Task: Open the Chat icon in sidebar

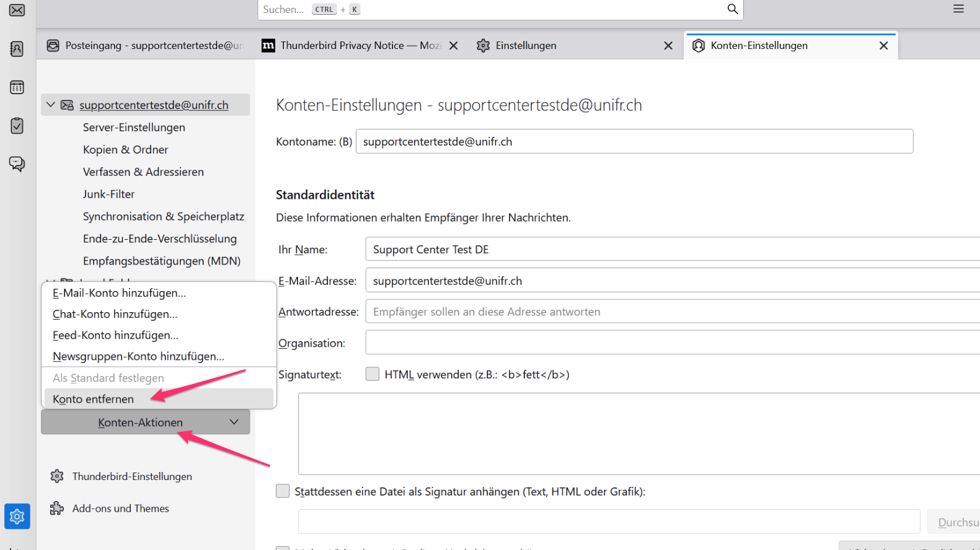Action: click(x=17, y=164)
